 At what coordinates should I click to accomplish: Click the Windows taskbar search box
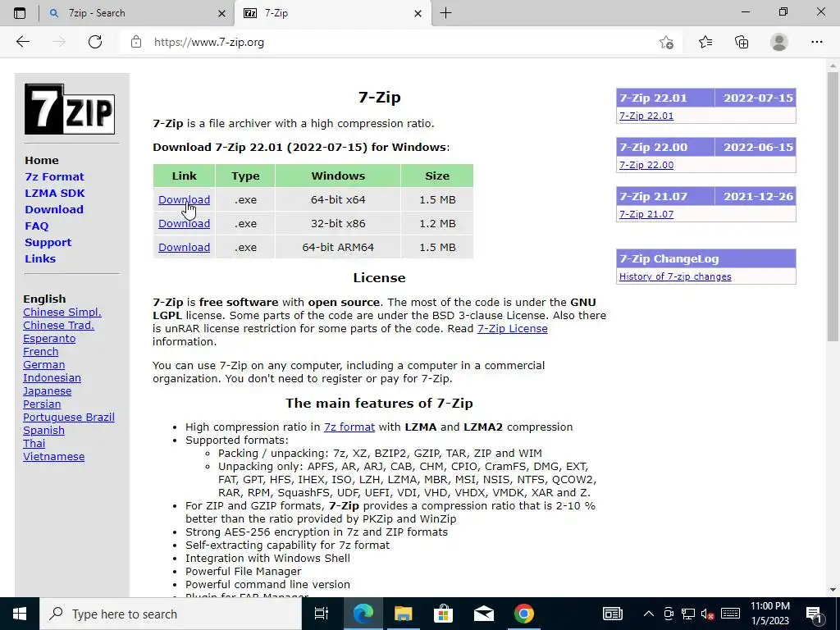click(171, 614)
